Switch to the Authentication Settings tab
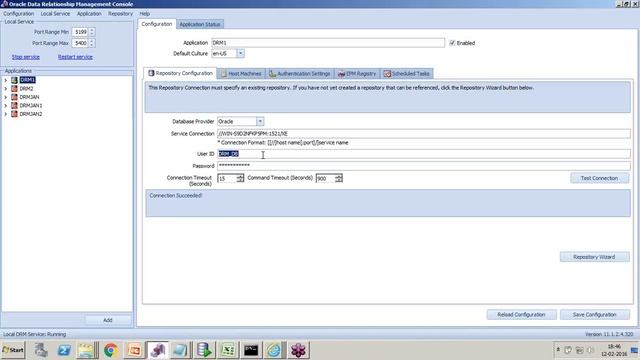Image resolution: width=640 pixels, height=360 pixels. (x=300, y=73)
